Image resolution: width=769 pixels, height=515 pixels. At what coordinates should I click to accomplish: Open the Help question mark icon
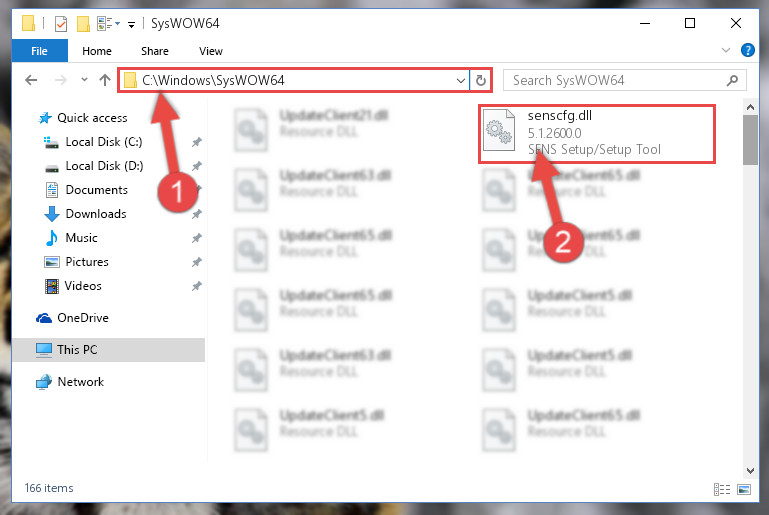point(747,50)
